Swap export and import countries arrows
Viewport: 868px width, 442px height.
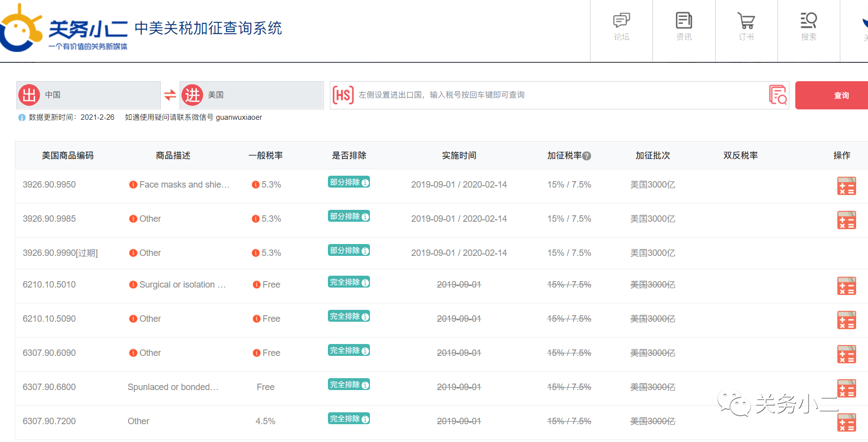point(170,95)
